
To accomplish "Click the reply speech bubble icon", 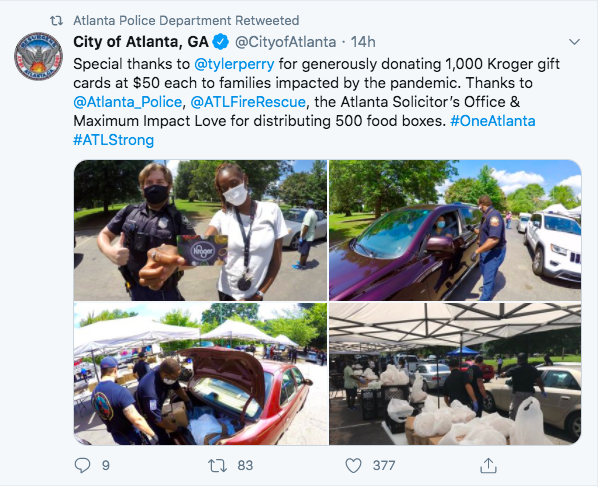I will (82, 465).
